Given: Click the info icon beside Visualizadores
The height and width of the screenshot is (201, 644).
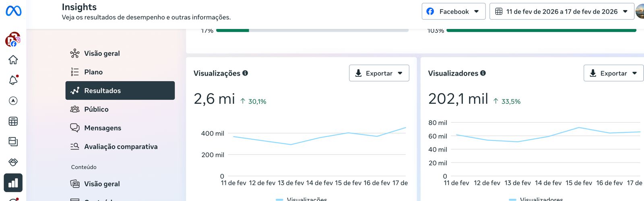Looking at the screenshot, I should click(x=483, y=73).
